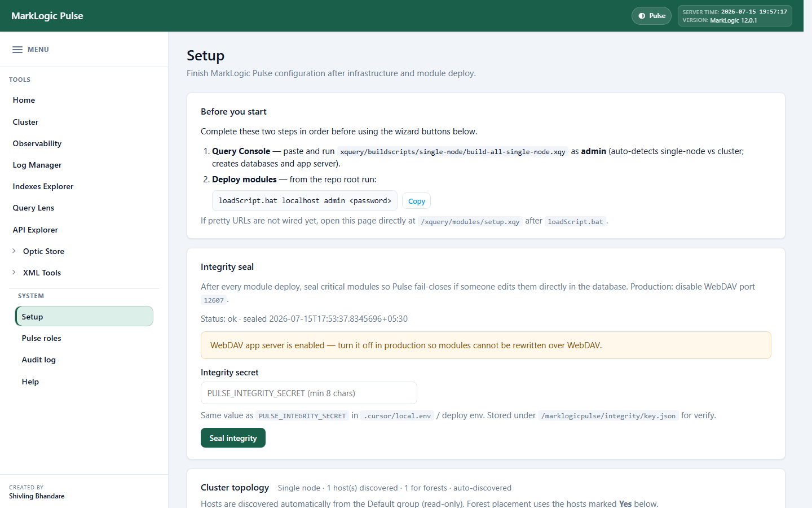Click the hamburger menu icon
Image resolution: width=812 pixels, height=508 pixels.
pyautogui.click(x=17, y=50)
